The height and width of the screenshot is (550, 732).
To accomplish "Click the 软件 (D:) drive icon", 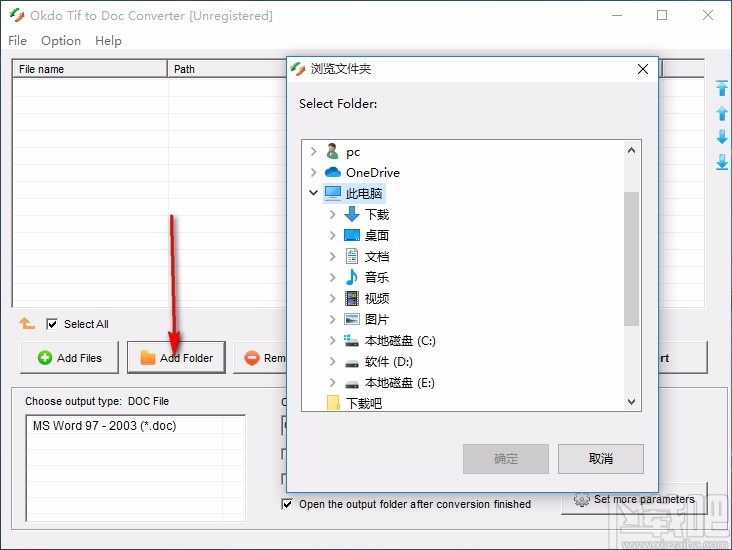I will [x=352, y=363].
